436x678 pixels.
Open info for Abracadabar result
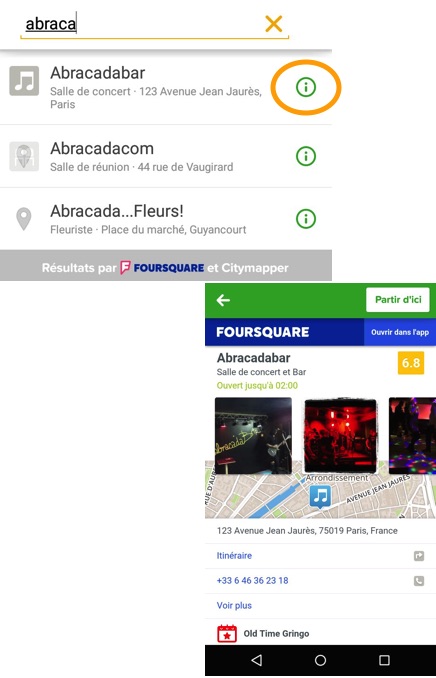tap(306, 87)
